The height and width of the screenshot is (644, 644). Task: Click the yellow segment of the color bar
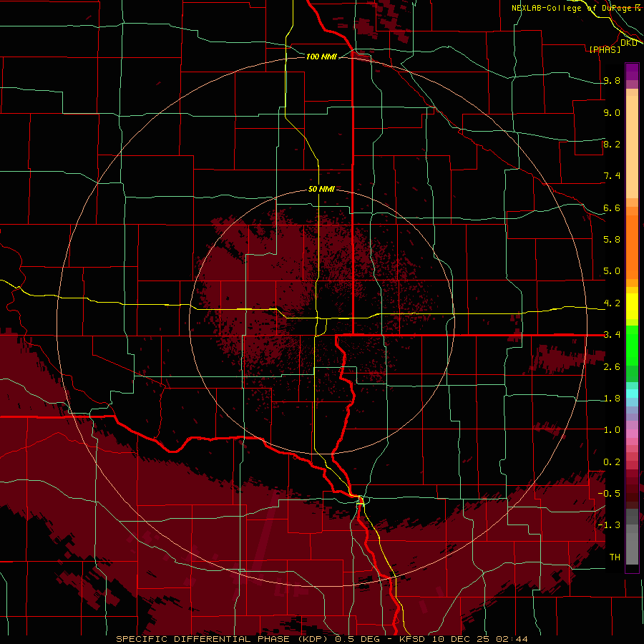click(632, 306)
